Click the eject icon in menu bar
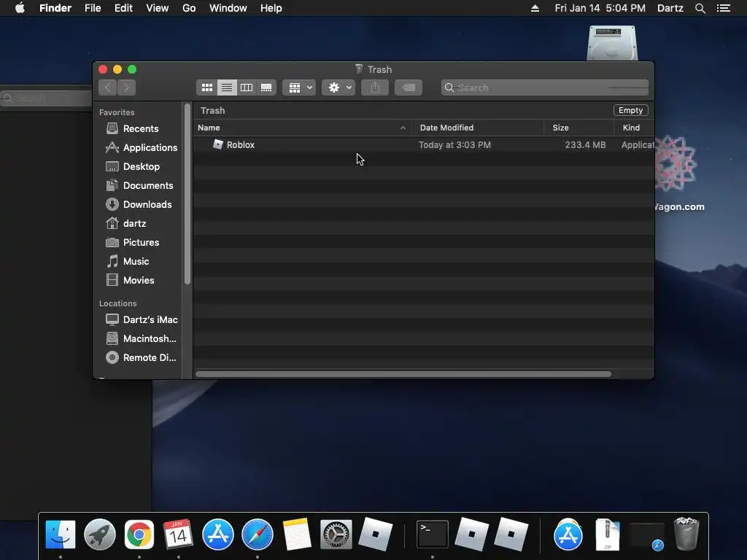The image size is (747, 560). pyautogui.click(x=535, y=8)
